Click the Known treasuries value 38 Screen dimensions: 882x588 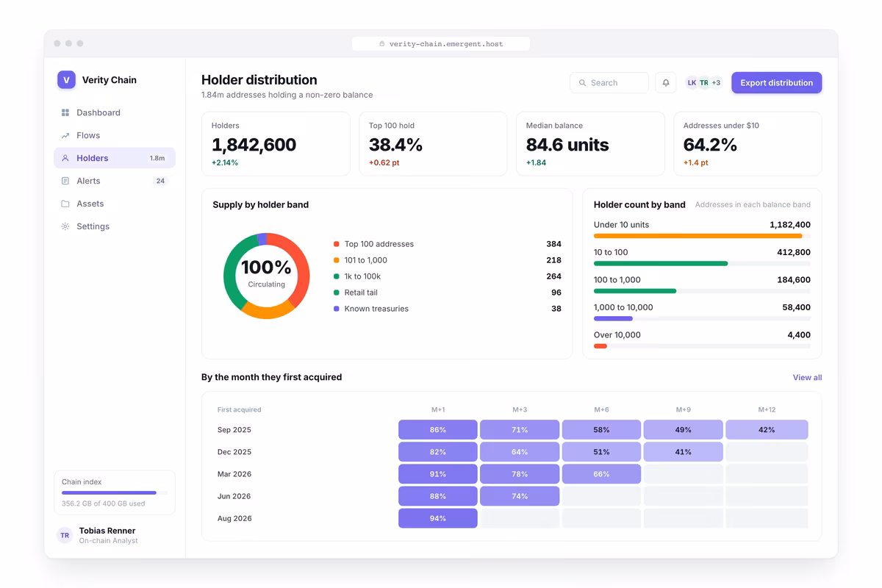click(x=556, y=309)
